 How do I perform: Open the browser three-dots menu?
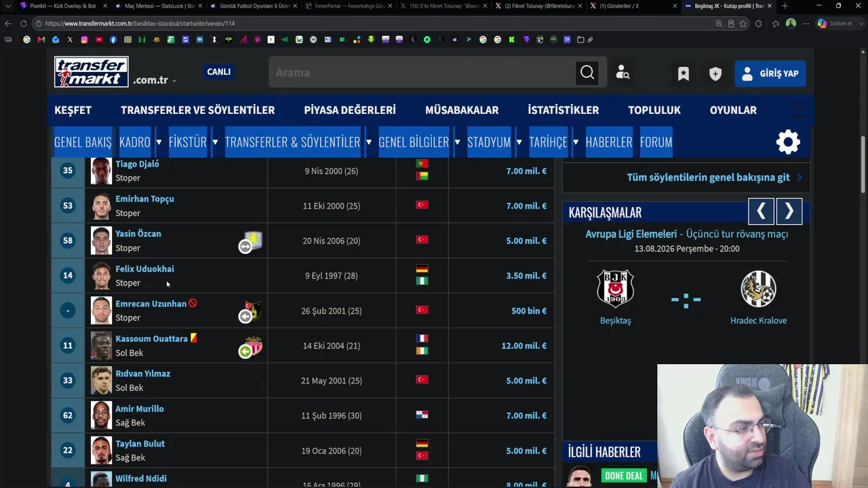(x=806, y=23)
